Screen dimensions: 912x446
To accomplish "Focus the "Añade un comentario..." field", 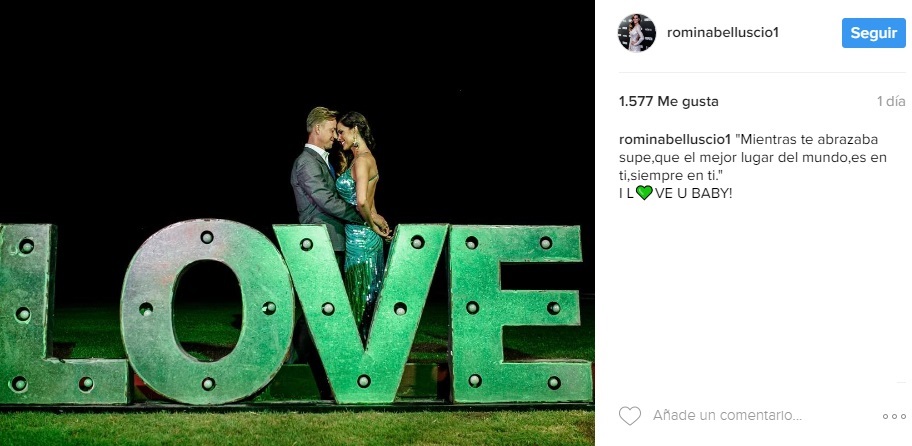I will coord(727,415).
